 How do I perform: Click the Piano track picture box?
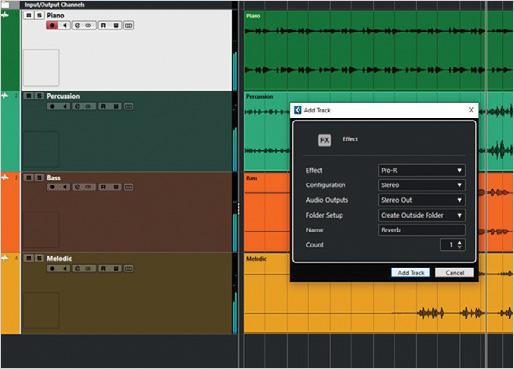(x=41, y=68)
